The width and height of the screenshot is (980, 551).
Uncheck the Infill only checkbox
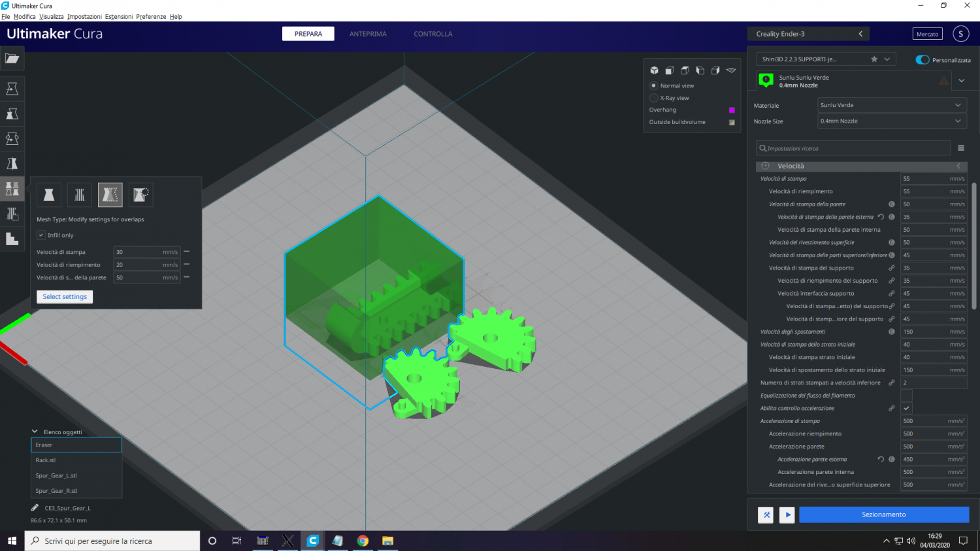41,235
